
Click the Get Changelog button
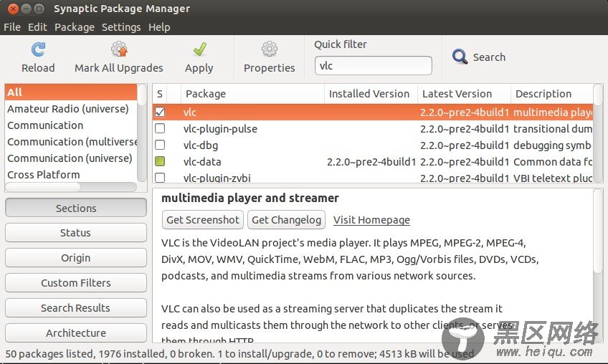coord(287,220)
